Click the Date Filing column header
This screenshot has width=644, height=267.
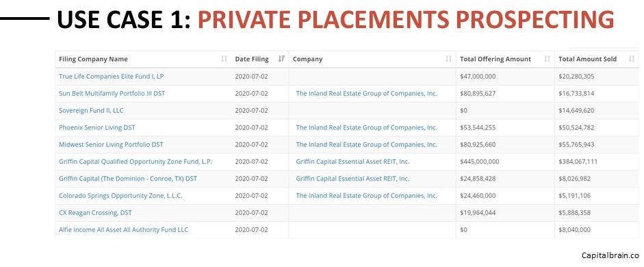point(252,59)
